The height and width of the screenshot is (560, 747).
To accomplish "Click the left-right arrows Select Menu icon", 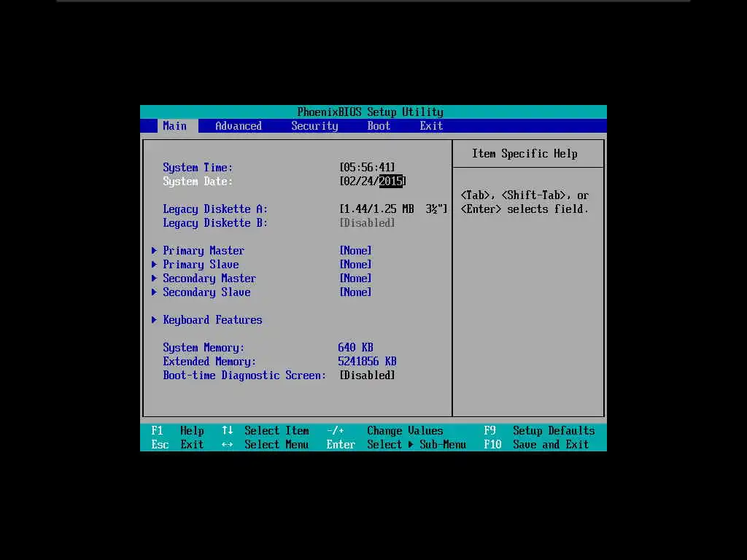I will [228, 444].
